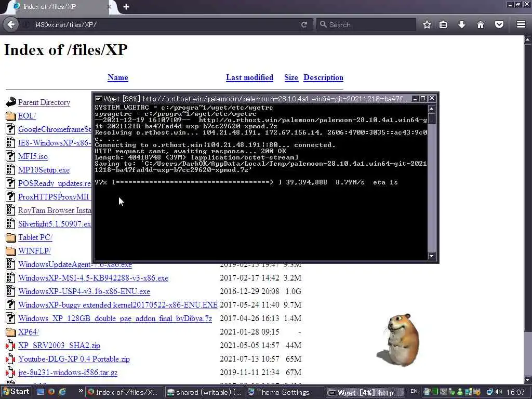Click the XP_SRV2003_SHA2.zip archive icon

pos(10,345)
